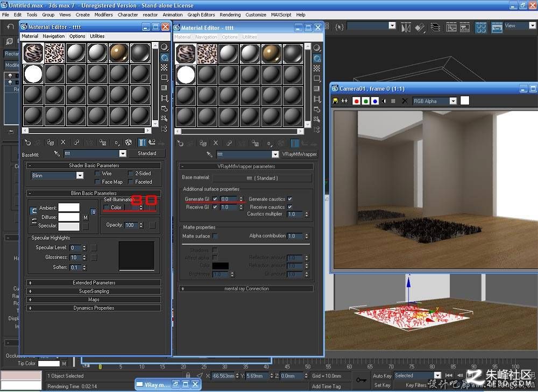The height and width of the screenshot is (392, 538).
Task: Click the Reset Map/Mtl X icon
Action: [63, 142]
